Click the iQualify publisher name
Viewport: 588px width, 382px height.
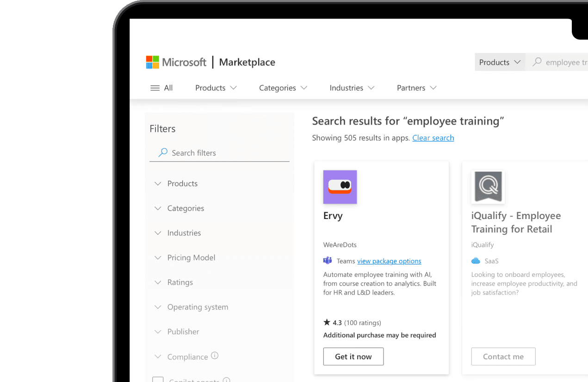[x=483, y=245]
